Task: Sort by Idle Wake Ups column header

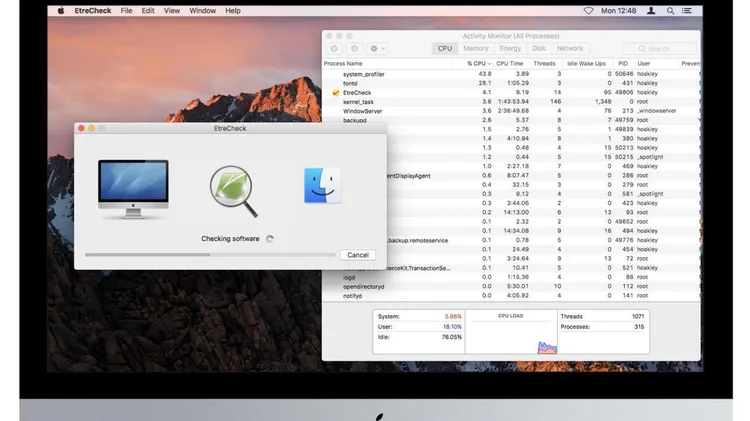Action: tap(586, 64)
